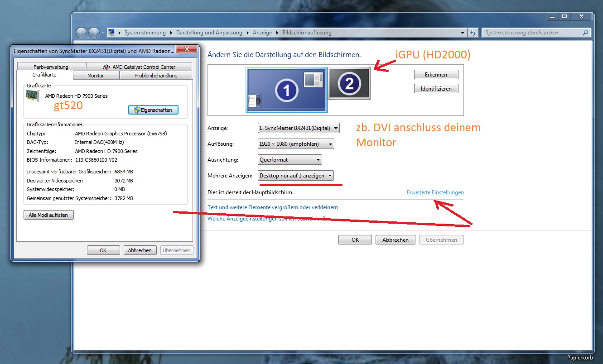The width and height of the screenshot is (603, 364).
Task: Switch to AMD Catalyst Control Center tab
Action: [139, 67]
